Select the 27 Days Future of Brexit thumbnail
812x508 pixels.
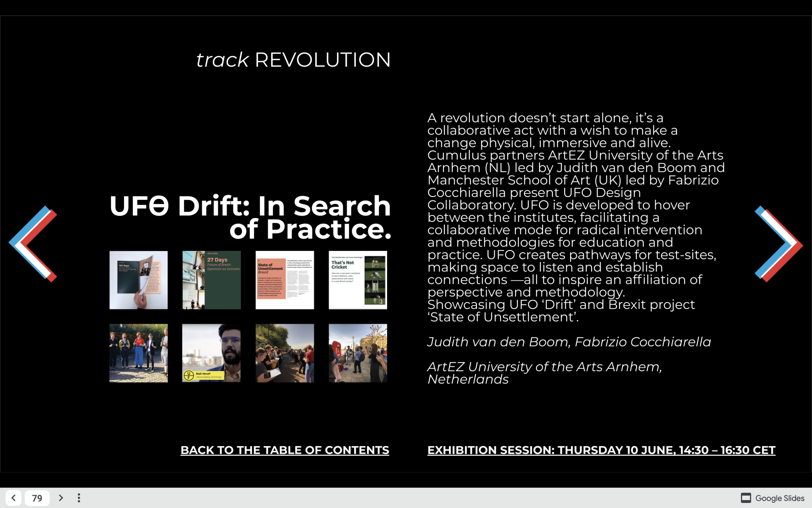(x=211, y=280)
